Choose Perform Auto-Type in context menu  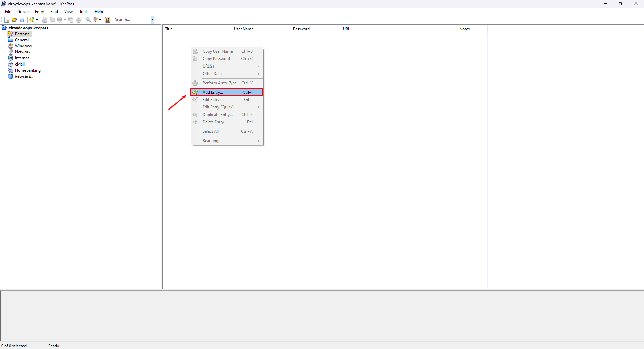click(x=227, y=83)
